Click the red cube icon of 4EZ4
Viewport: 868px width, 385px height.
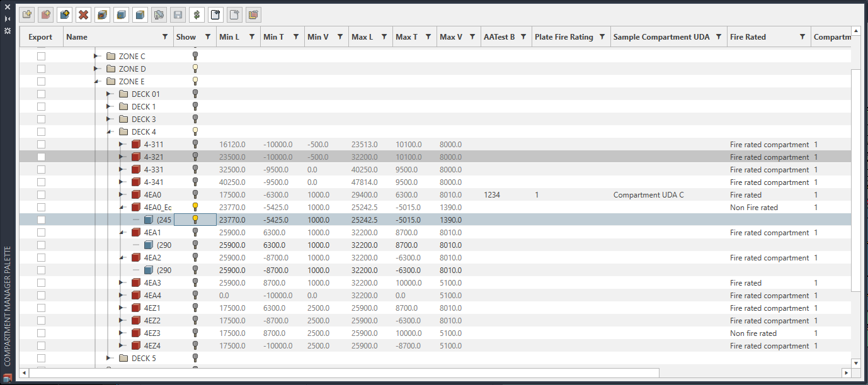[136, 345]
